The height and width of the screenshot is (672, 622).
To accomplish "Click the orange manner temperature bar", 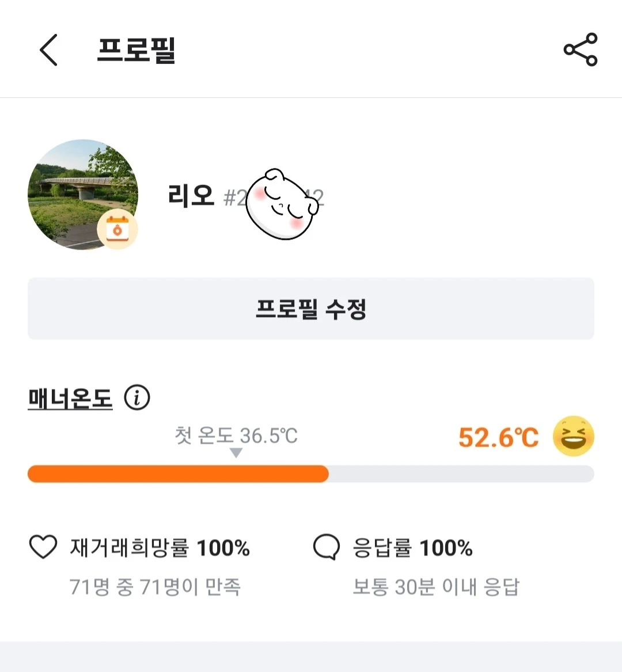I will point(178,474).
